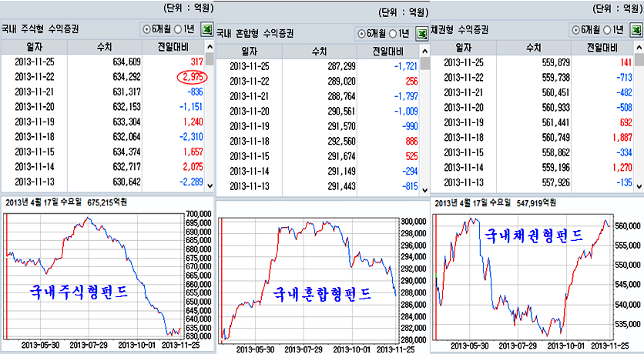Click scroll up arrow of 채권형 table
The height and width of the screenshot is (354, 644).
(639, 48)
